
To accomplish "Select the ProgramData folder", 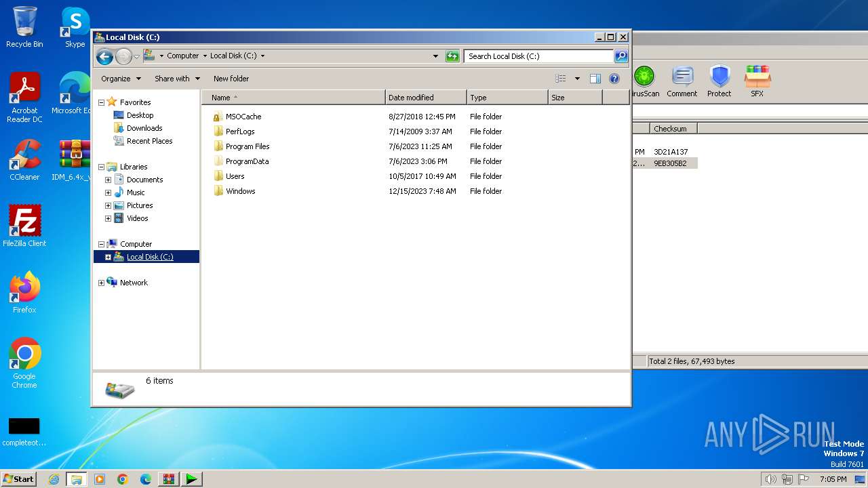I will (247, 161).
